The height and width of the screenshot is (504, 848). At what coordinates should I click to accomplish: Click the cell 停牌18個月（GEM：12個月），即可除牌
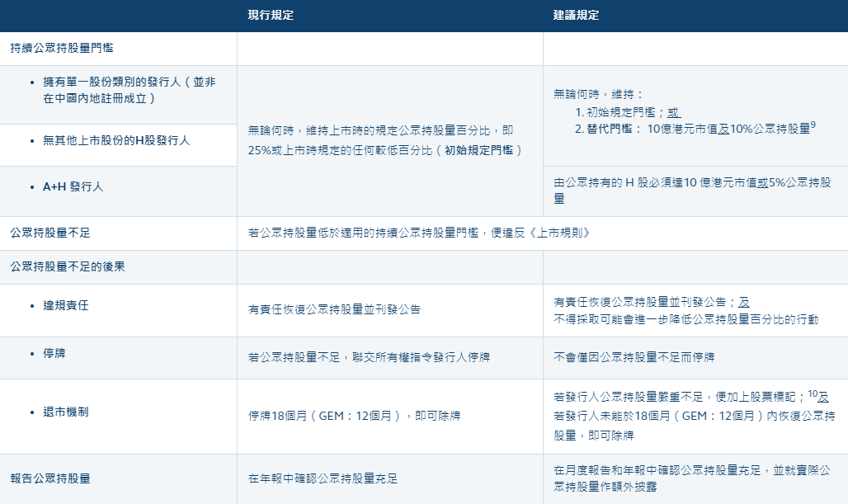(x=341, y=416)
